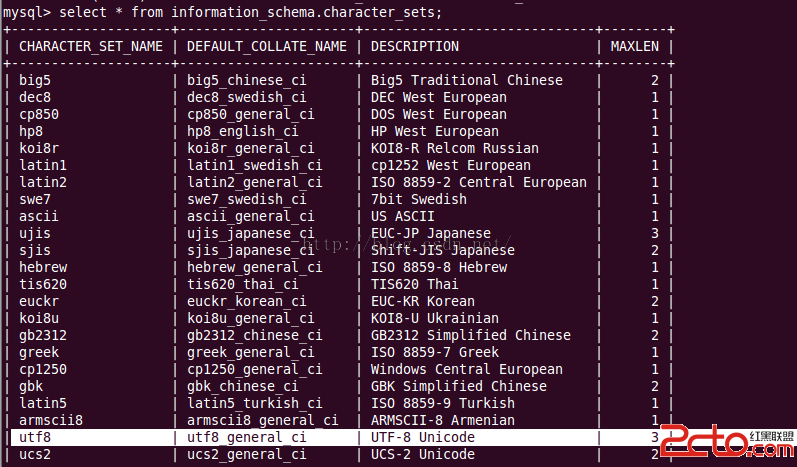The image size is (797, 467).
Task: Click the DESCRIPTION column header
Action: tap(415, 46)
